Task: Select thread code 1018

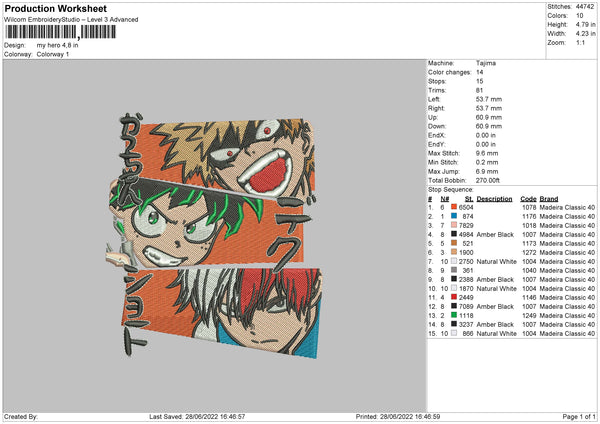Action: (x=529, y=225)
